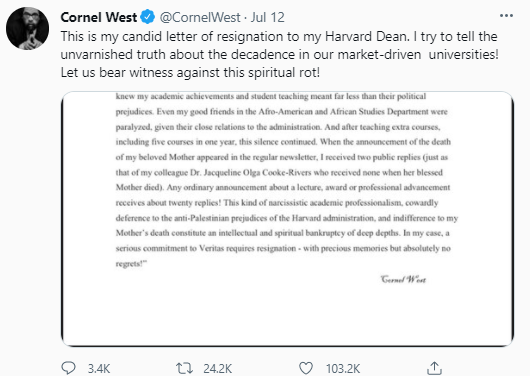Open the @CornelWest handle link
Image resolution: width=530 pixels, height=376 pixels.
(200, 17)
